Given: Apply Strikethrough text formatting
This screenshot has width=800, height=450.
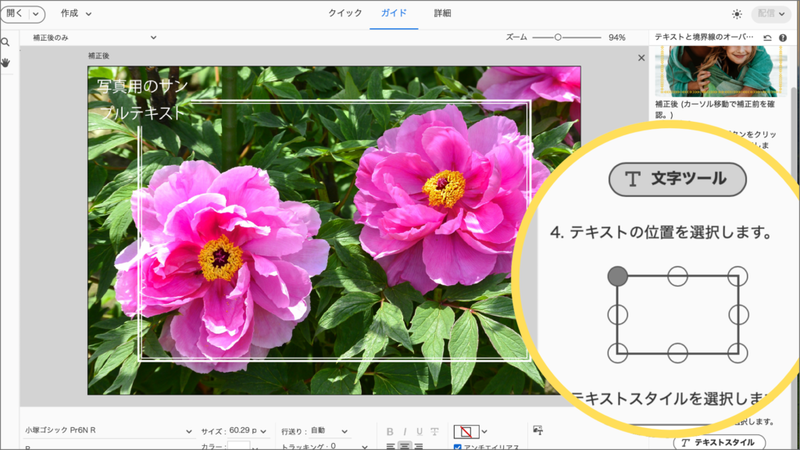Looking at the screenshot, I should (x=435, y=432).
